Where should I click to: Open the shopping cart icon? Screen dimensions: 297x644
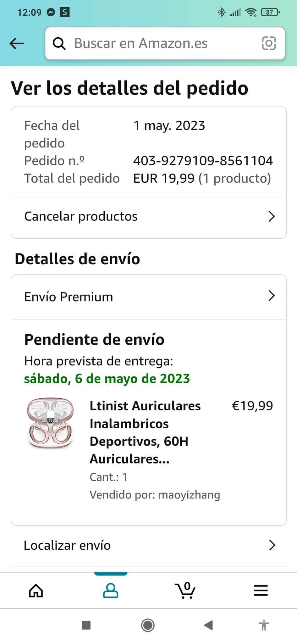(x=185, y=590)
